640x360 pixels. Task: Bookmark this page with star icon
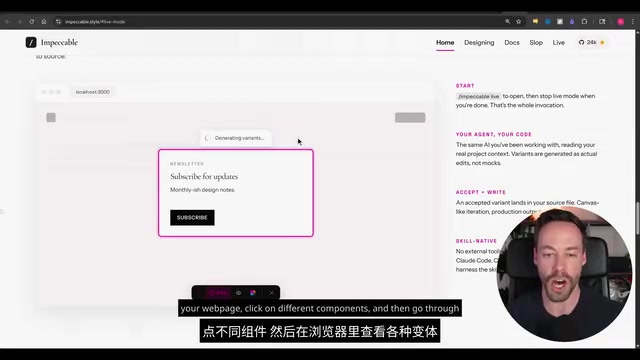click(518, 22)
